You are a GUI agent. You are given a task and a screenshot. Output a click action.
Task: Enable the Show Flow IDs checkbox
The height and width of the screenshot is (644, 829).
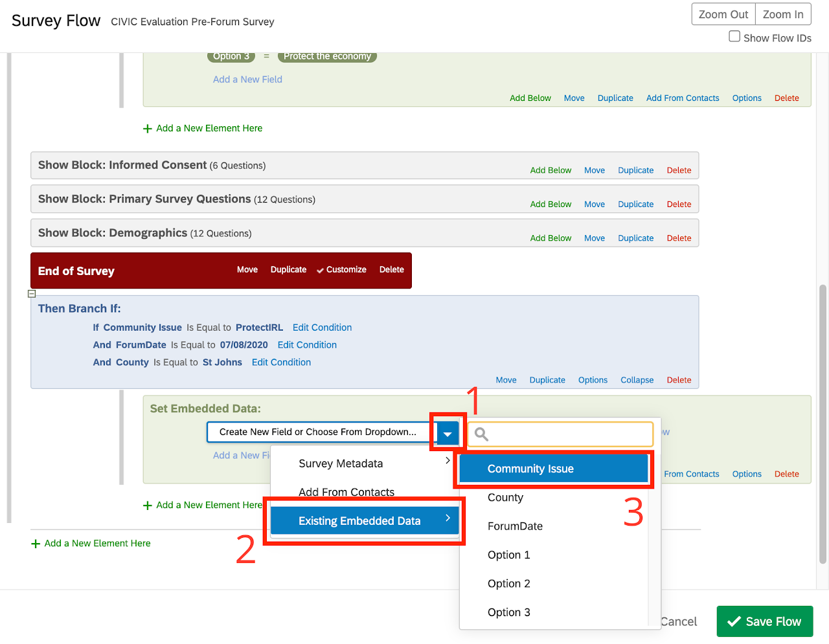coord(734,37)
